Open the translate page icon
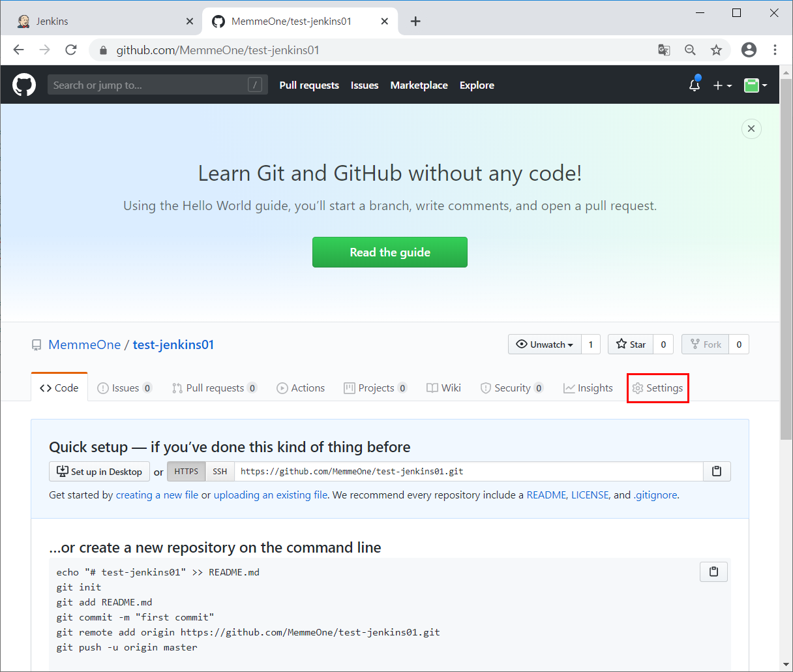Screen dimensions: 793x672 click(x=664, y=50)
